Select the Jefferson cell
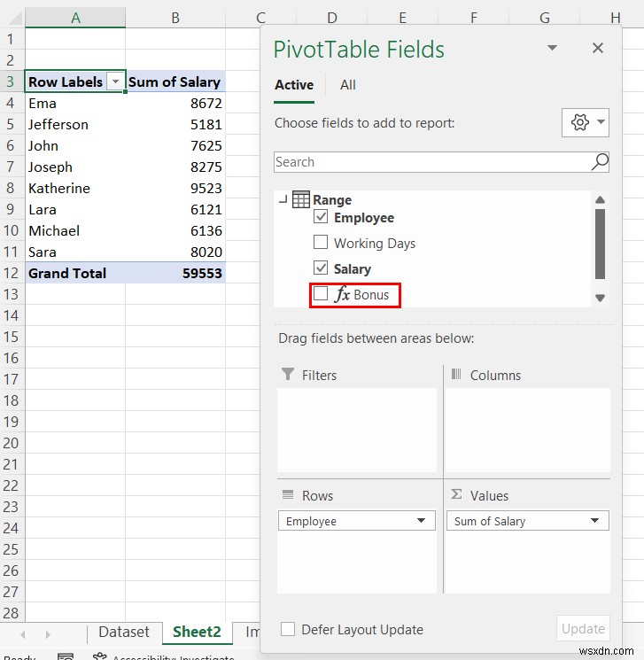644x660 pixels. click(x=75, y=124)
